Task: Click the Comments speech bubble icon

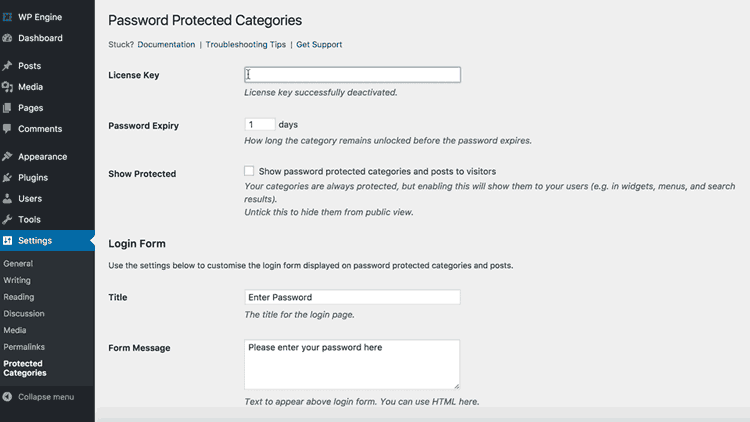Action: pos(7,129)
